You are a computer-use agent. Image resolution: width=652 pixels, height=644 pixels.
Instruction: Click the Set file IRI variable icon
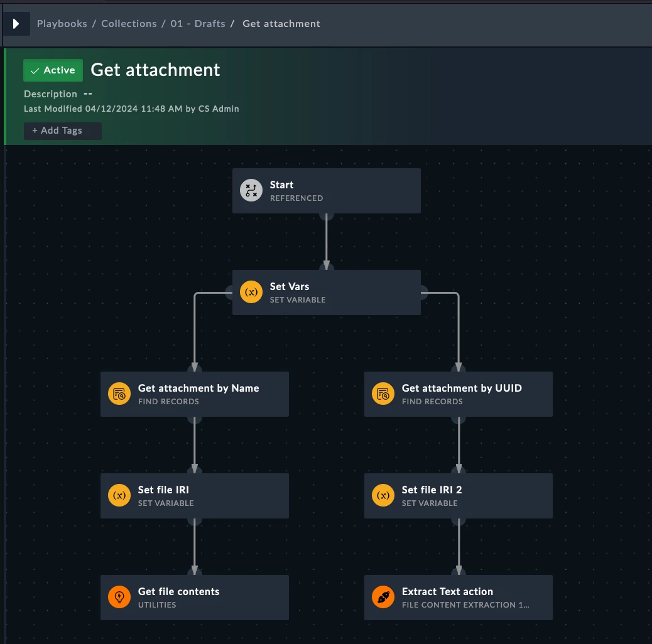point(119,495)
